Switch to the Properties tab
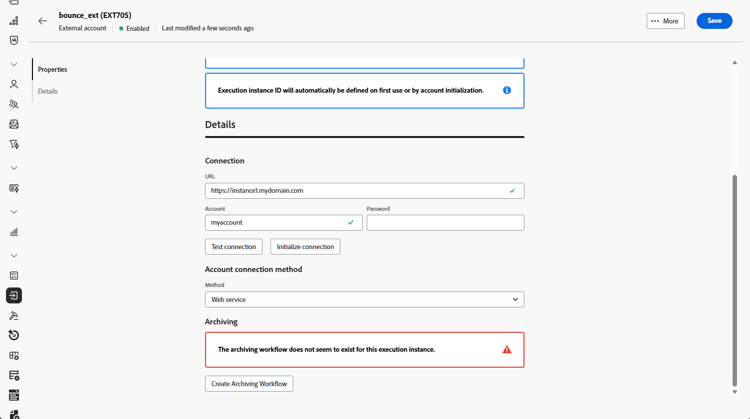This screenshot has height=419, width=750. (52, 70)
